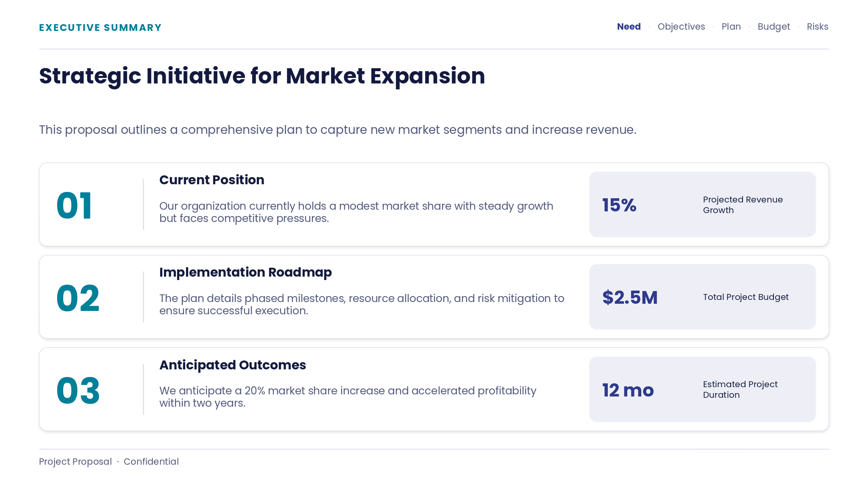Click the phased milestones description text
Viewport: 868px width, 488px height.
click(x=362, y=304)
